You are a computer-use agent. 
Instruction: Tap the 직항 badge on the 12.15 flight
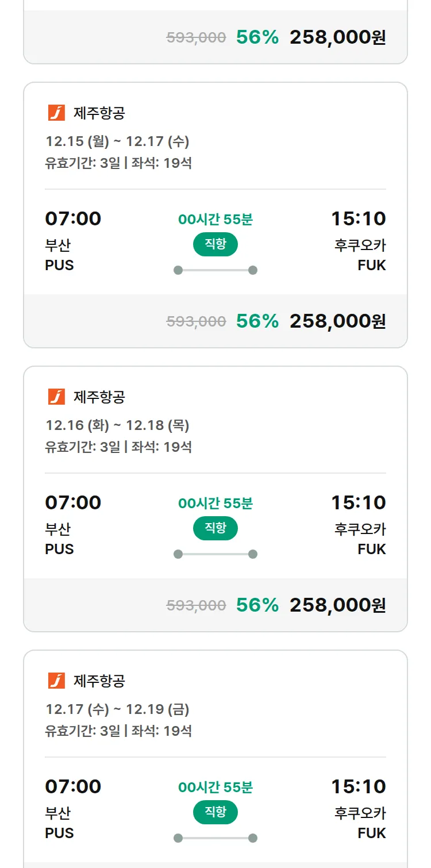[x=215, y=244]
